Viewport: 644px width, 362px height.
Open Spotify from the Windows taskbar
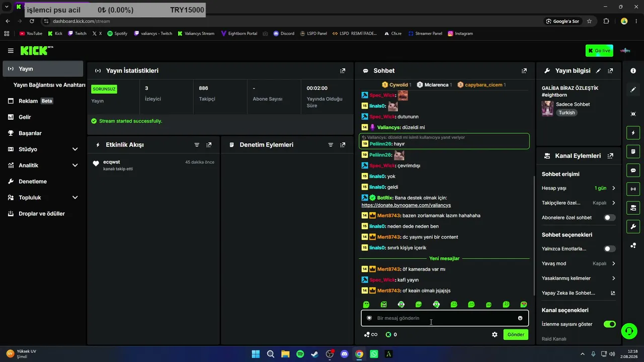(300, 354)
